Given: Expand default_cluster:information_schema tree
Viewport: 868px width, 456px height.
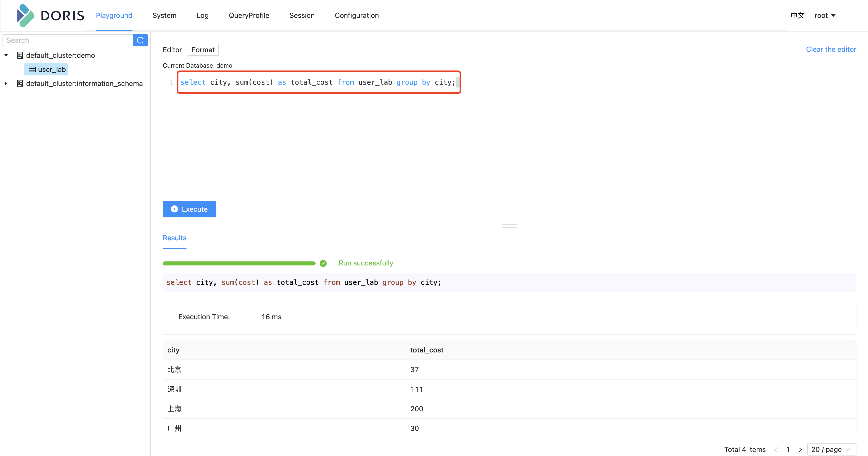Looking at the screenshot, I should click(x=6, y=83).
